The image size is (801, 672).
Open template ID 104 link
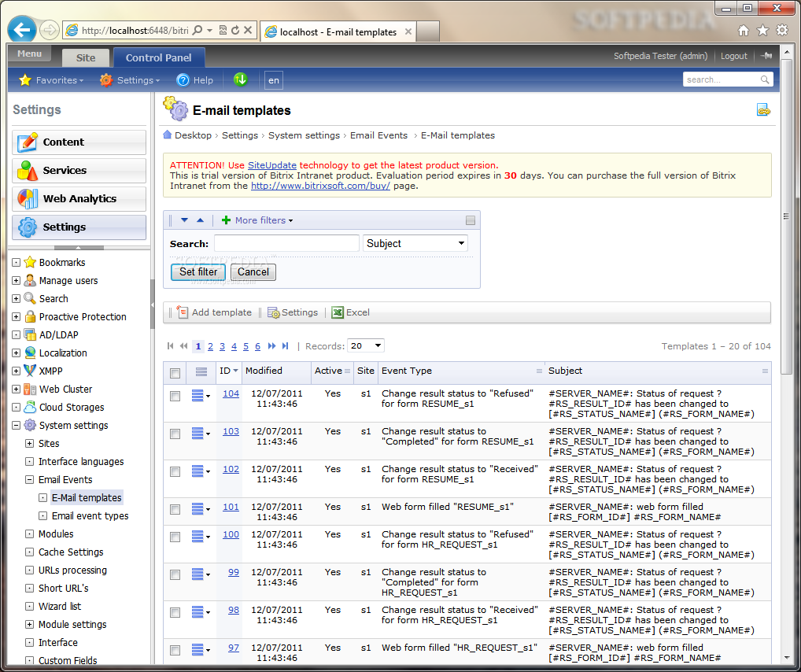click(x=231, y=393)
